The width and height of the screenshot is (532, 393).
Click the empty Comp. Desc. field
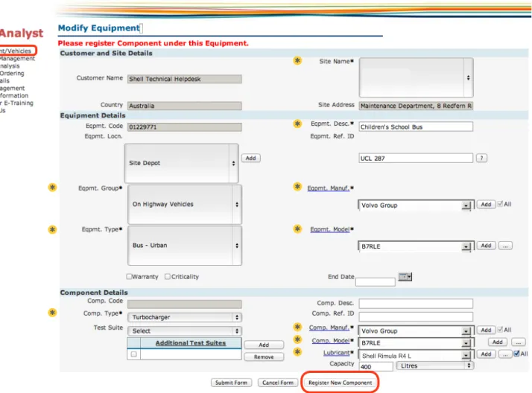pyautogui.click(x=416, y=303)
